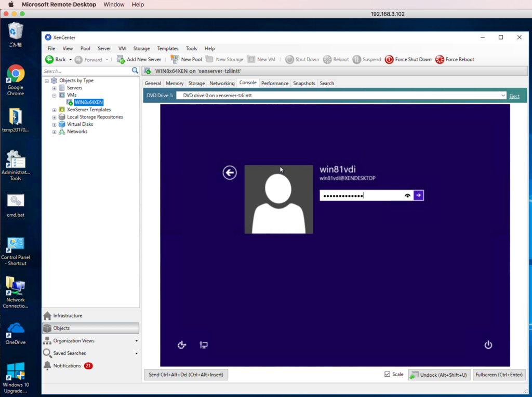The image size is (532, 397).
Task: Expand the XenServer Templates node
Action: [x=54, y=110]
